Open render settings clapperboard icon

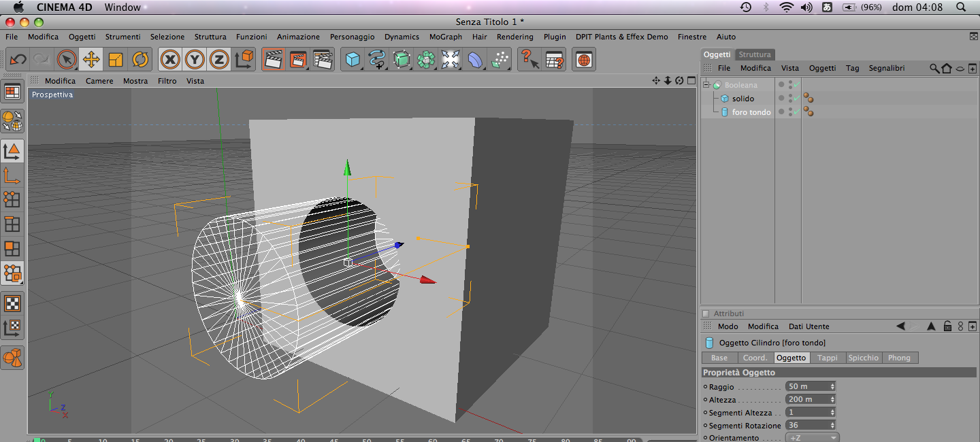(322, 60)
